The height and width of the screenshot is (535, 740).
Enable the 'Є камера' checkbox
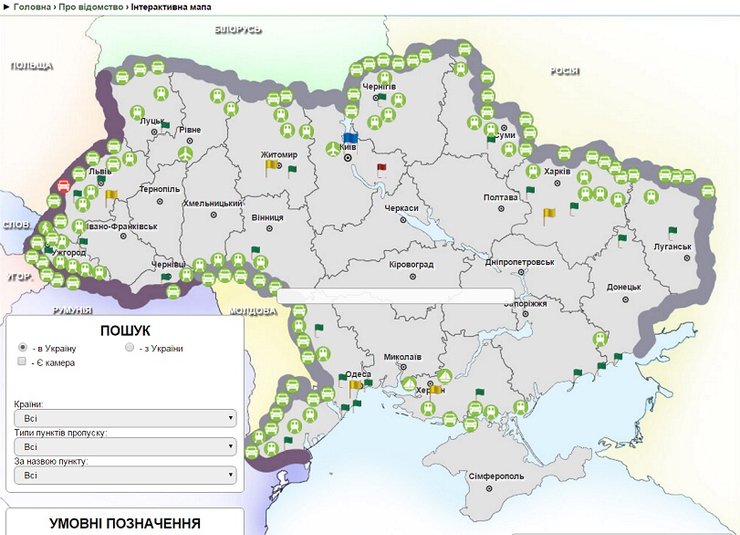coord(22,362)
